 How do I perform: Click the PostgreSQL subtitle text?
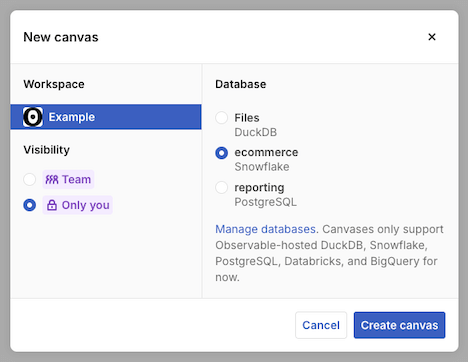coord(265,202)
